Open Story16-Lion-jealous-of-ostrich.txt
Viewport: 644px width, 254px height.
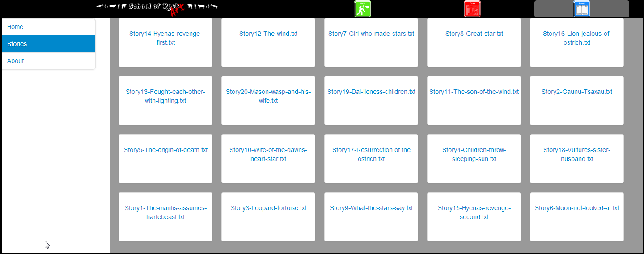577,38
